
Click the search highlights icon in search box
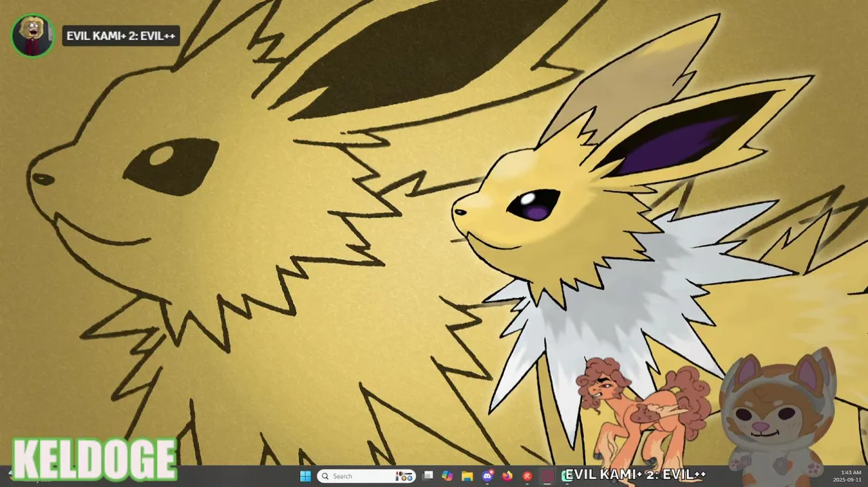[404, 476]
